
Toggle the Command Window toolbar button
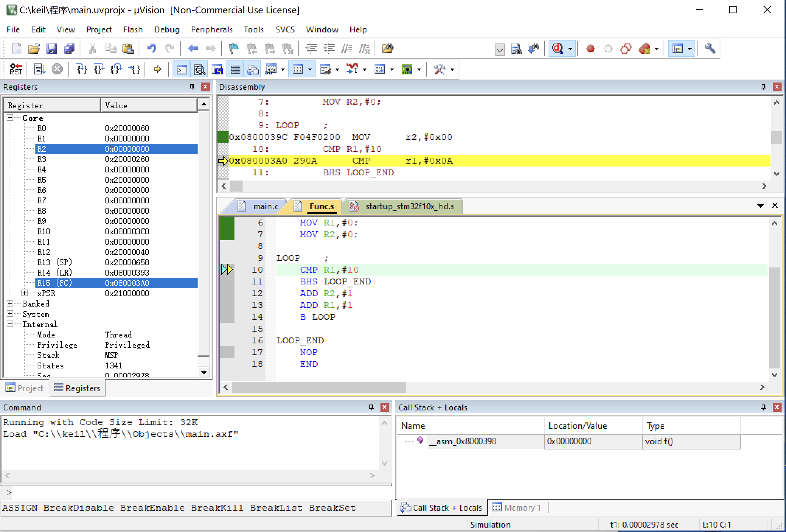click(182, 69)
